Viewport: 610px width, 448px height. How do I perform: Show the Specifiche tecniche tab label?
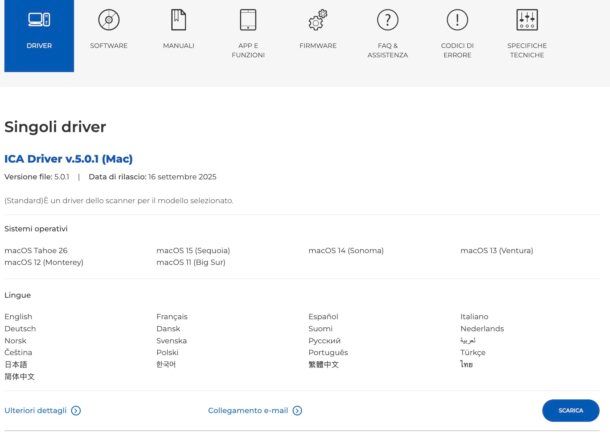pyautogui.click(x=527, y=50)
